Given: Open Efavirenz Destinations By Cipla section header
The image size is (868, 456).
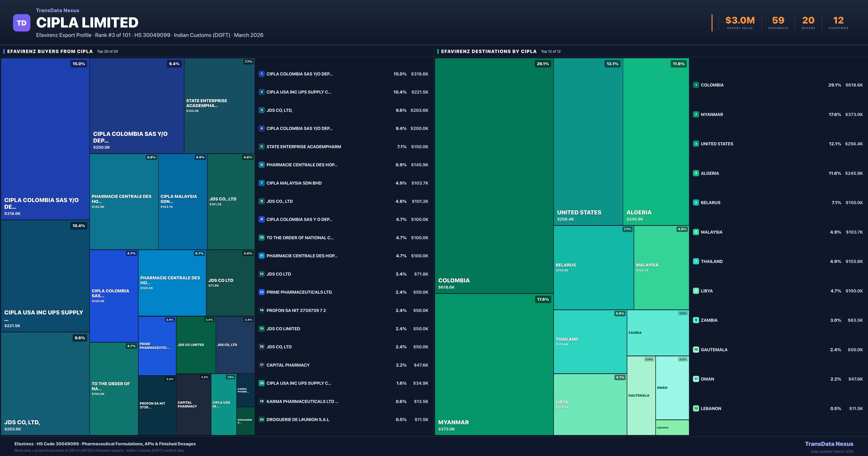Looking at the screenshot, I should [489, 51].
